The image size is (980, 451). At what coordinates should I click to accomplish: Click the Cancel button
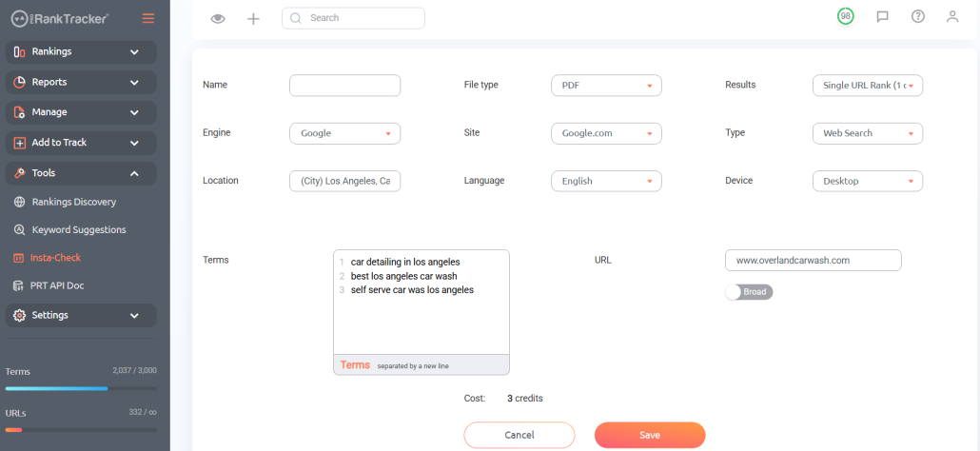click(x=519, y=435)
